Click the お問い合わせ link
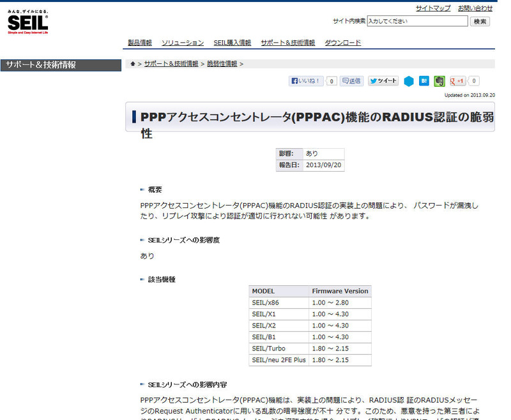 475,8
